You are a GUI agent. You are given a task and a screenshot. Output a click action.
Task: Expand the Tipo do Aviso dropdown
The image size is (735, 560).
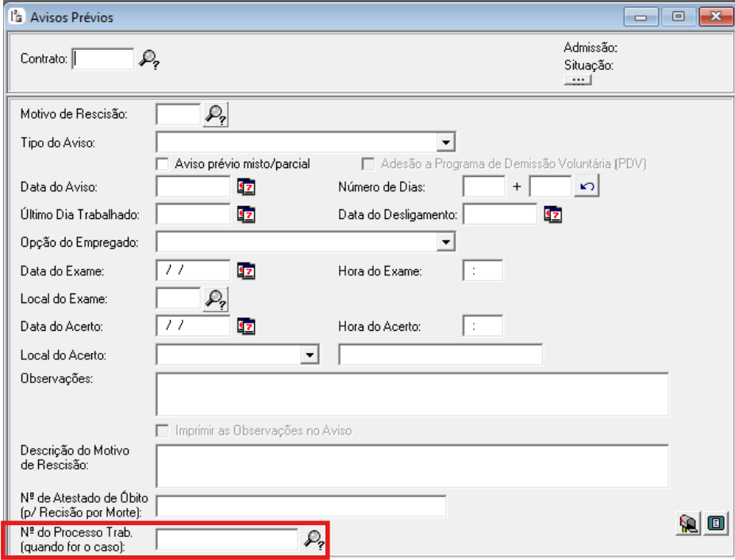(x=446, y=143)
